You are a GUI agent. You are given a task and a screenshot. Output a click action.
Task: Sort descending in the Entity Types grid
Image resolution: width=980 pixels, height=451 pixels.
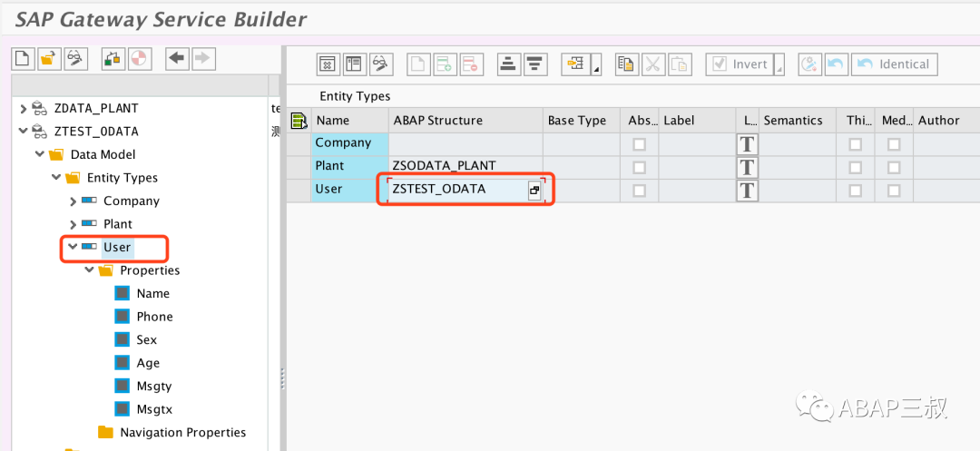coord(534,64)
